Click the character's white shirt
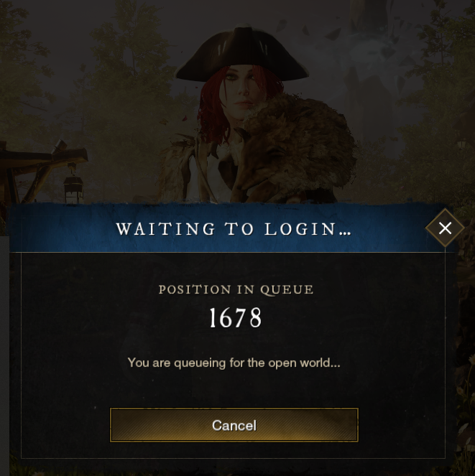This screenshot has height=476, width=475. [x=210, y=177]
